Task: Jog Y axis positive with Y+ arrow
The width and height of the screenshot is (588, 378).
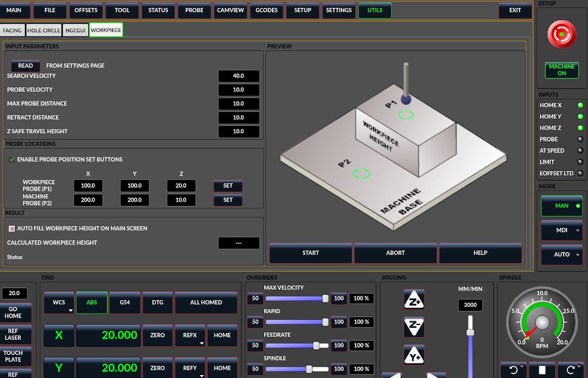Action: tap(414, 354)
